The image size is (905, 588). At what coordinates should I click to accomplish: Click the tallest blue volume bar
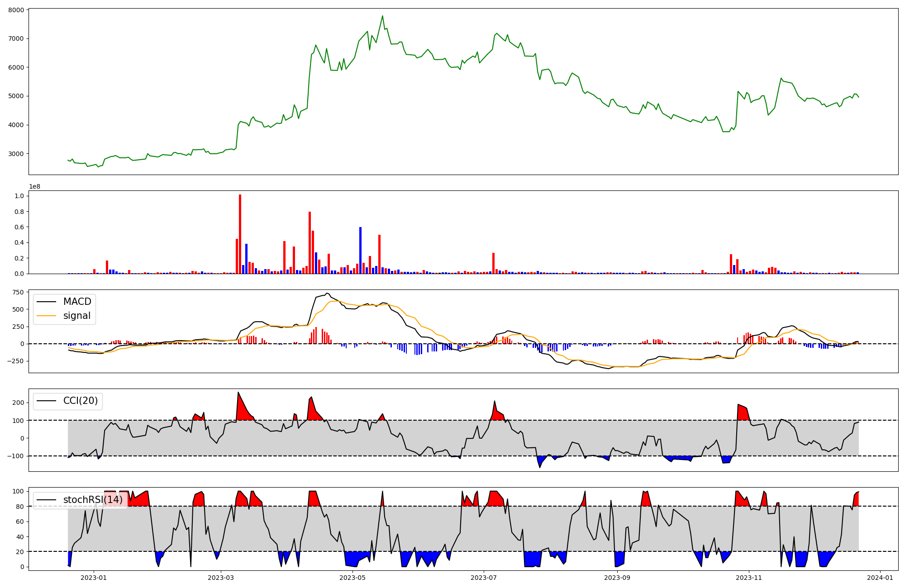click(x=360, y=251)
